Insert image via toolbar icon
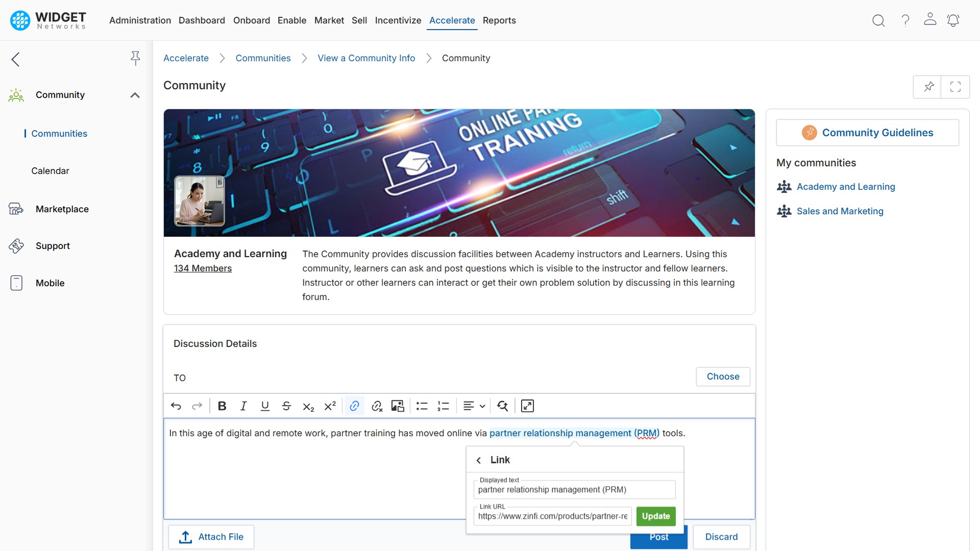 point(398,406)
